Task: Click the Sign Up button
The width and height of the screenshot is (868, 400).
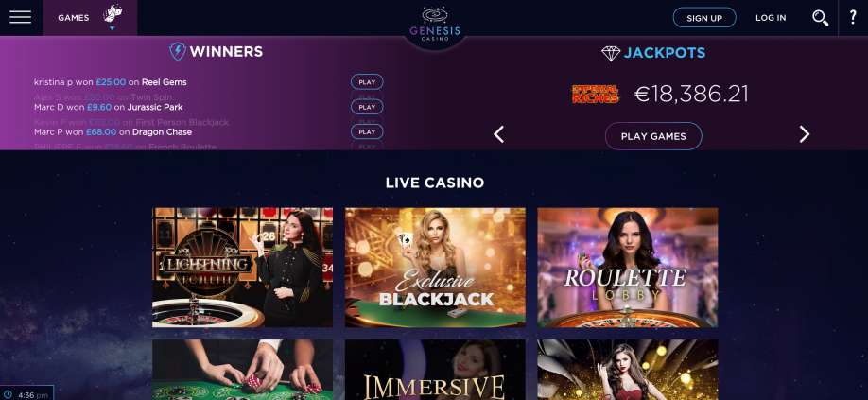Action: [x=704, y=18]
